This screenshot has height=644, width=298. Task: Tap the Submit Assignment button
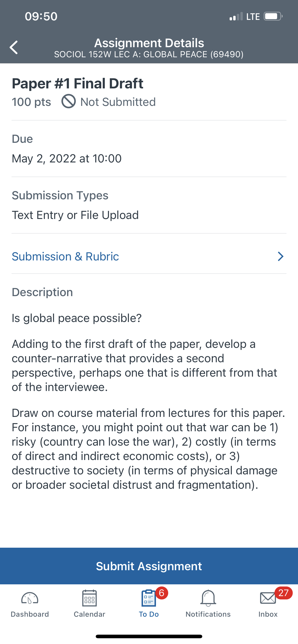pos(149,566)
